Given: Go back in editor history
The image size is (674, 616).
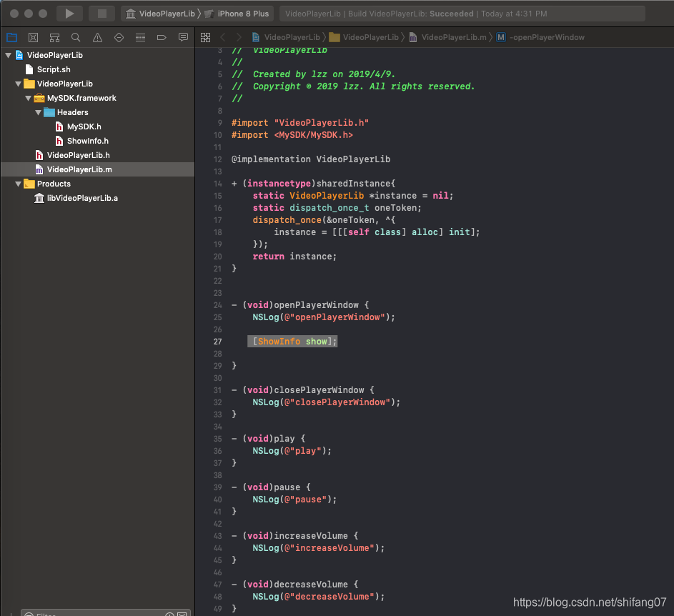Looking at the screenshot, I should pos(223,37).
